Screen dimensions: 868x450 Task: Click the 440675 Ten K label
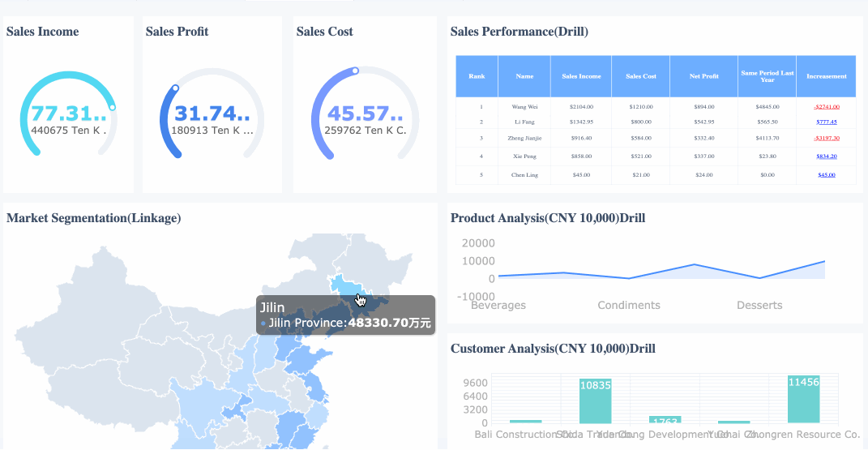pyautogui.click(x=69, y=131)
